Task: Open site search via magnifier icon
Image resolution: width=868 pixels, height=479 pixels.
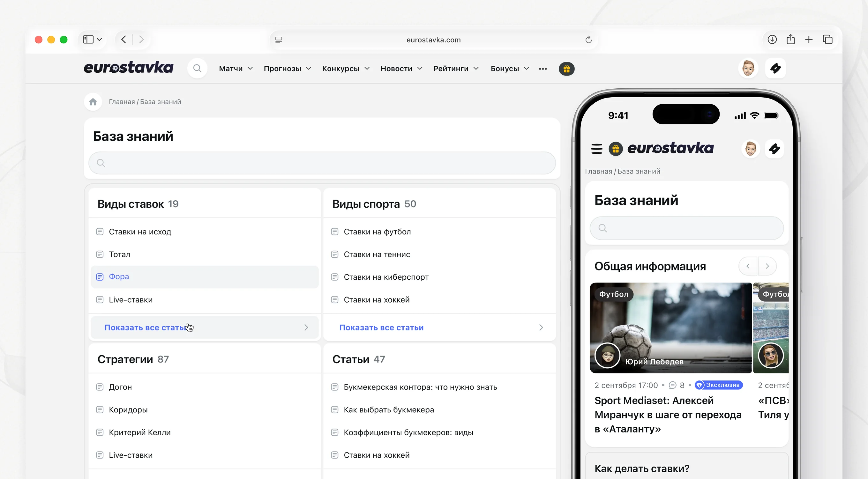Action: [197, 69]
